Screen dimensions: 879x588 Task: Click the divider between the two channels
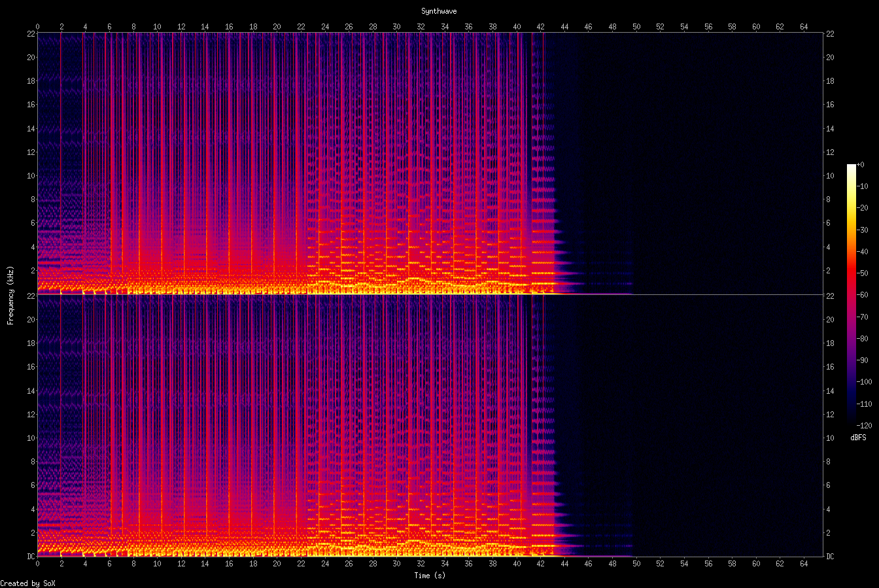(x=425, y=295)
